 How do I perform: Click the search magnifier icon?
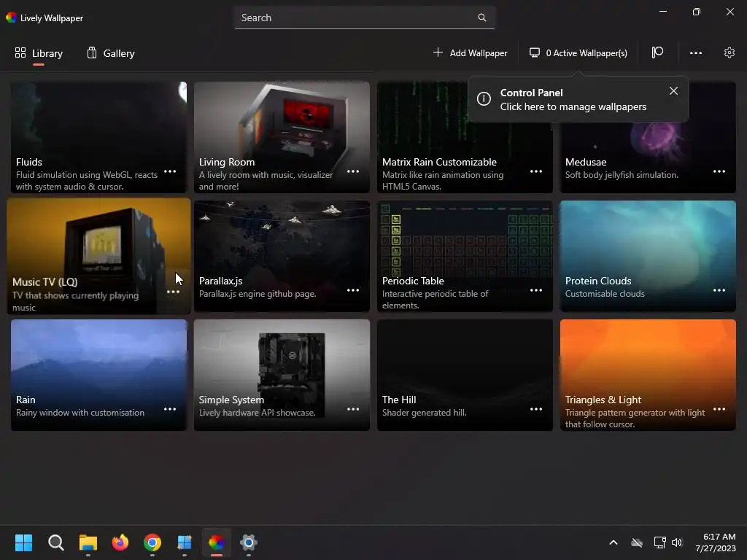coord(482,17)
